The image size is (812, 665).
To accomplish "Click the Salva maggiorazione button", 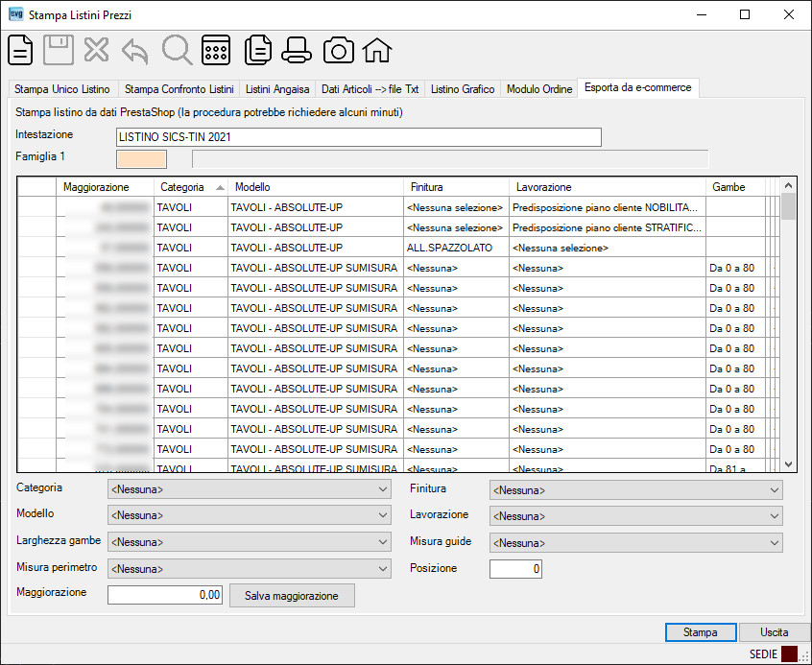I will 292,596.
